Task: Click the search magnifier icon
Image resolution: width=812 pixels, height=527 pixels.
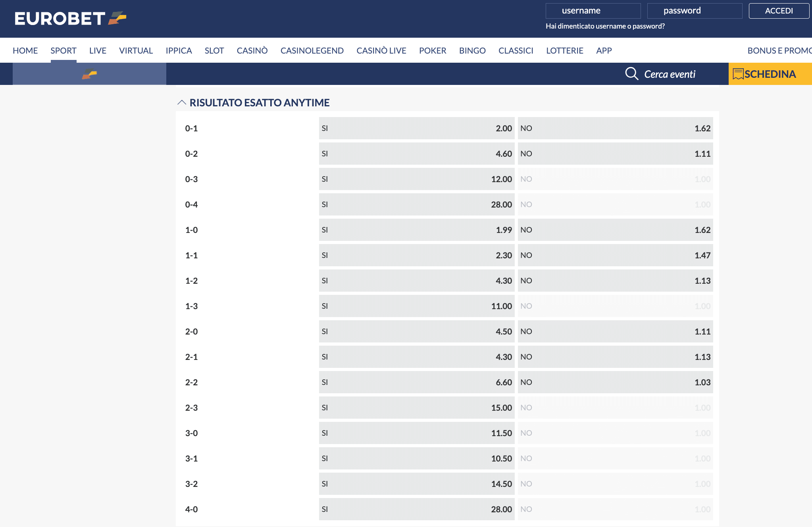Action: tap(631, 74)
